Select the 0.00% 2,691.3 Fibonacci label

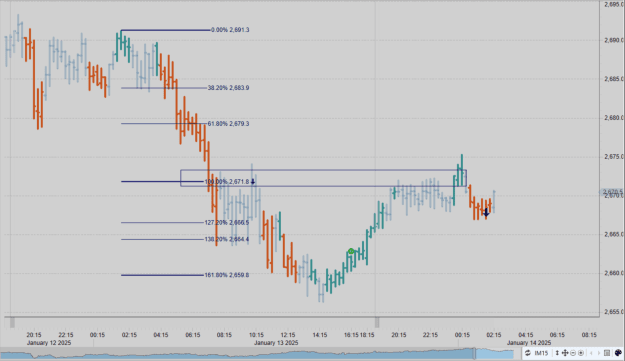pos(230,30)
